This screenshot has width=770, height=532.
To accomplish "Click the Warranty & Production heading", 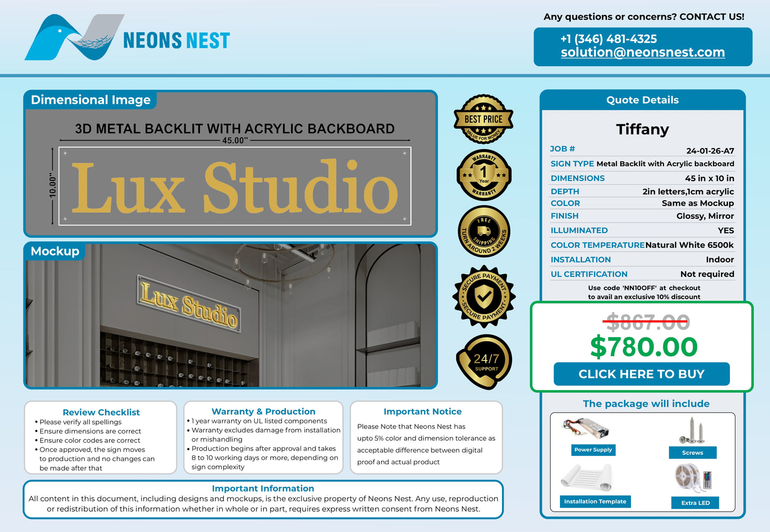I will point(263,412).
